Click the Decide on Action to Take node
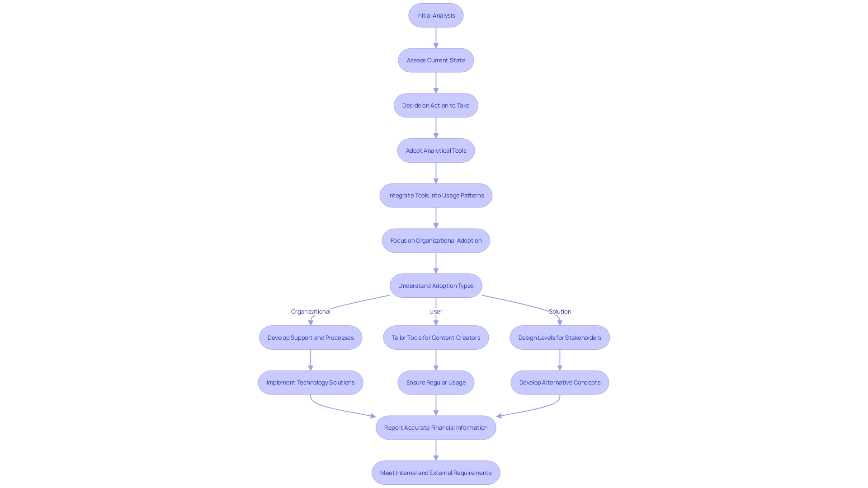Screen dimensions: 868x488 (436, 105)
